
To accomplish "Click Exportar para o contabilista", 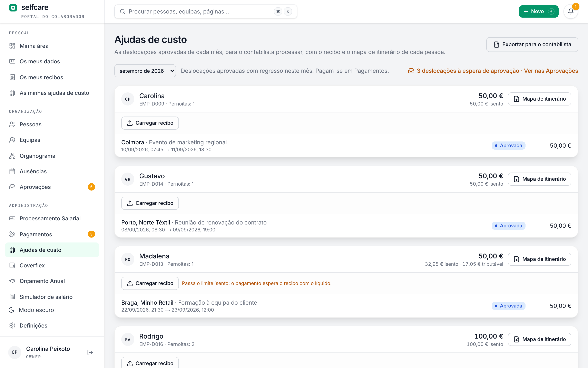I will pos(532,45).
